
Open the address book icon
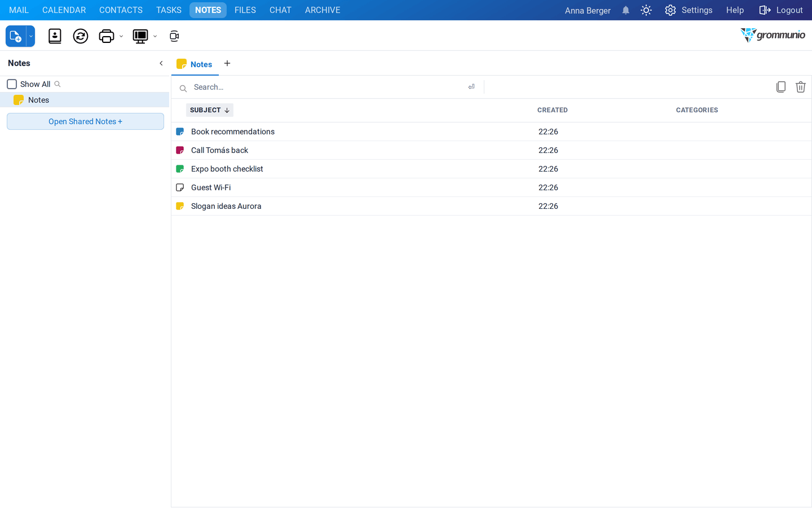click(x=55, y=36)
